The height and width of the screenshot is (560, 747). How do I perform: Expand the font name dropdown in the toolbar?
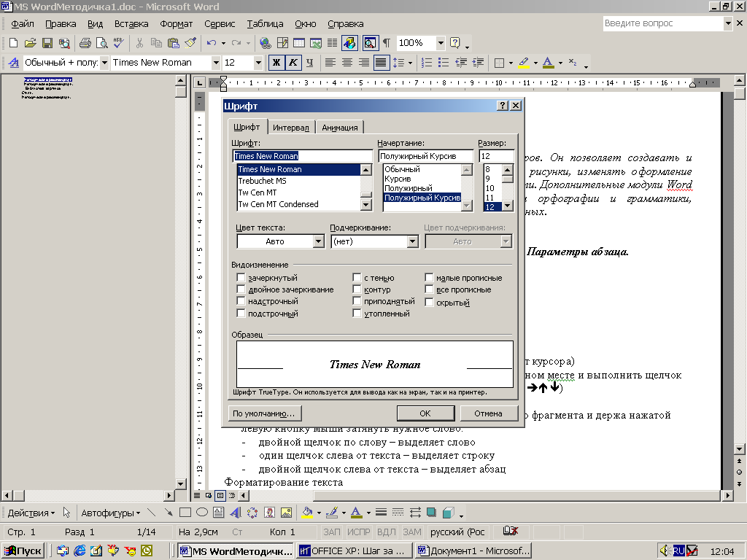pos(216,63)
